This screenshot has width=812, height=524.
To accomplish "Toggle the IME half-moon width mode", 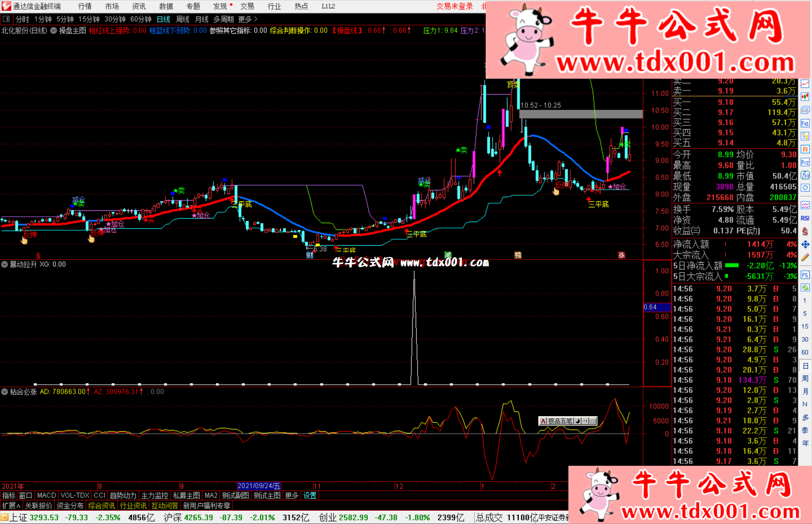I will 577,421.
